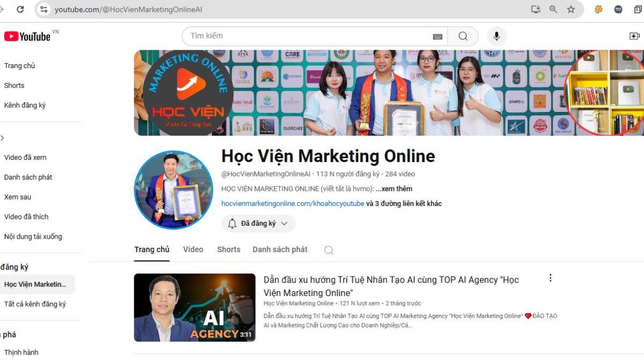Screen dimensions: 644x362
Task: Open the three-dot menu for featured video
Action: [550, 278]
